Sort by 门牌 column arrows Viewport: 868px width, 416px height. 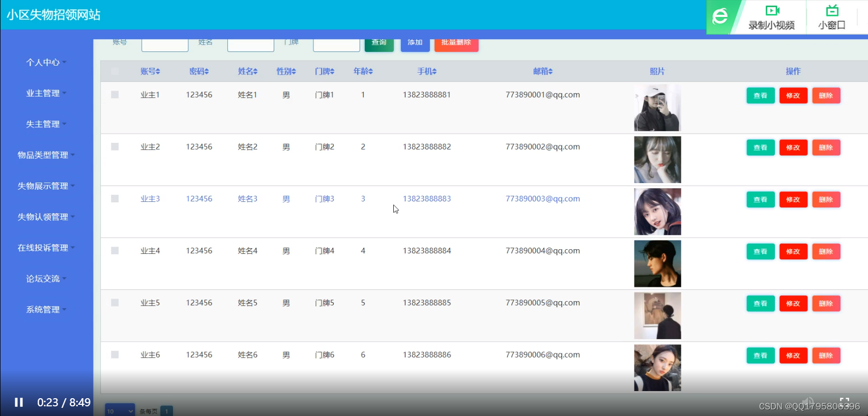point(332,72)
